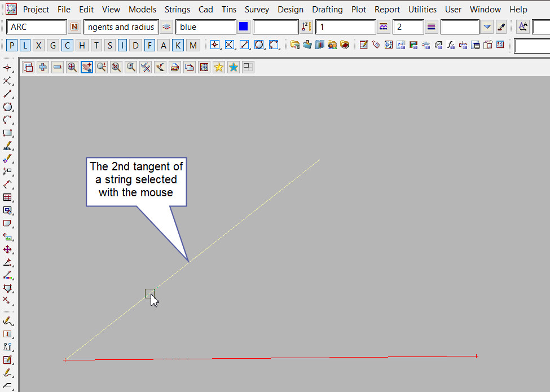The width and height of the screenshot is (550, 392).
Task: Click the red minus icon in view toolbar
Action: pyautogui.click(x=58, y=68)
